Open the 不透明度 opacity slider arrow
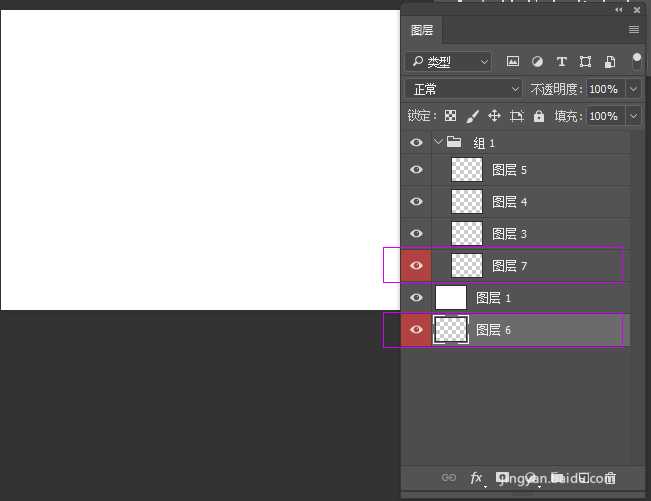Viewport: 651px width, 501px height. (x=633, y=89)
